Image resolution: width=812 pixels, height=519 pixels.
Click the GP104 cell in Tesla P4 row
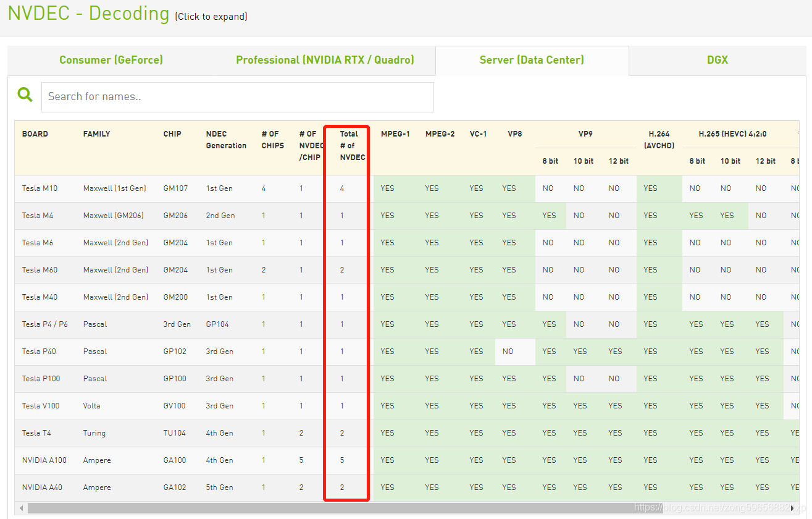[x=217, y=324]
